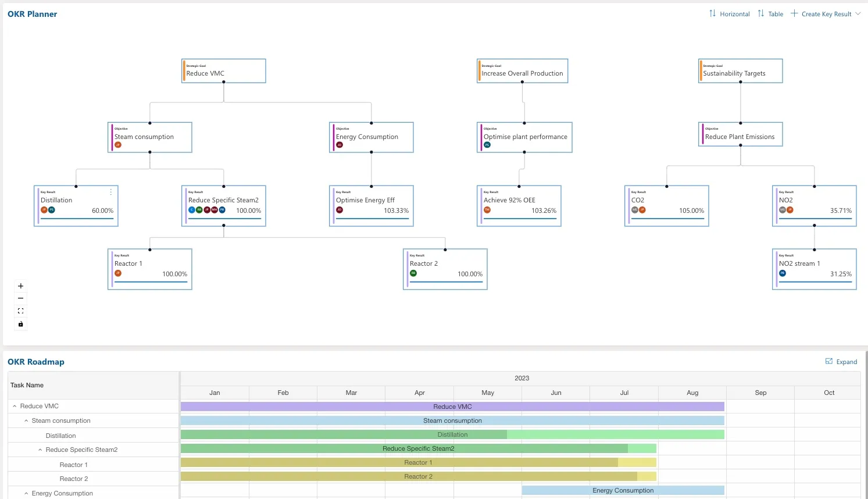868x499 pixels.
Task: Click the avatar on the Reactor 2 card
Action: tap(413, 273)
